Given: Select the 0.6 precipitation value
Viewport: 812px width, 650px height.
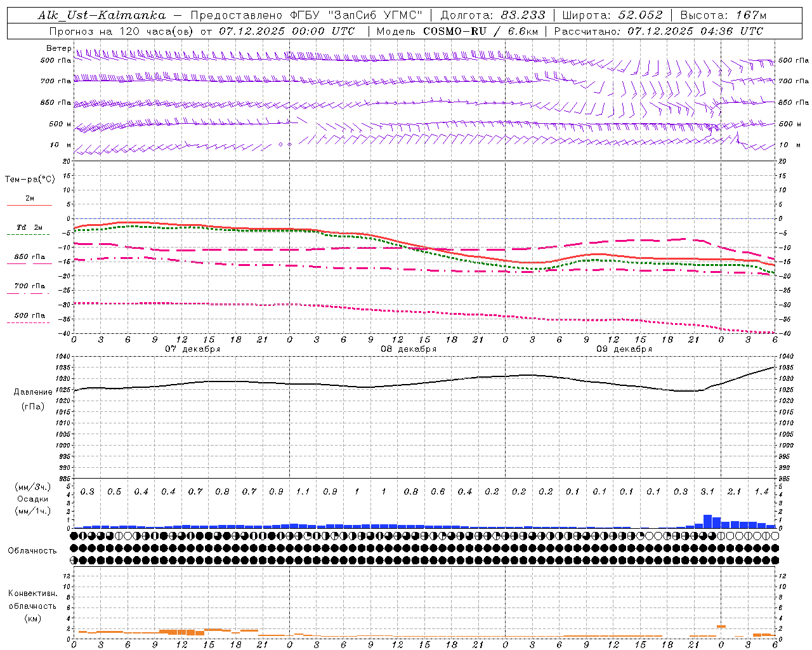Looking at the screenshot, I should point(438,492).
